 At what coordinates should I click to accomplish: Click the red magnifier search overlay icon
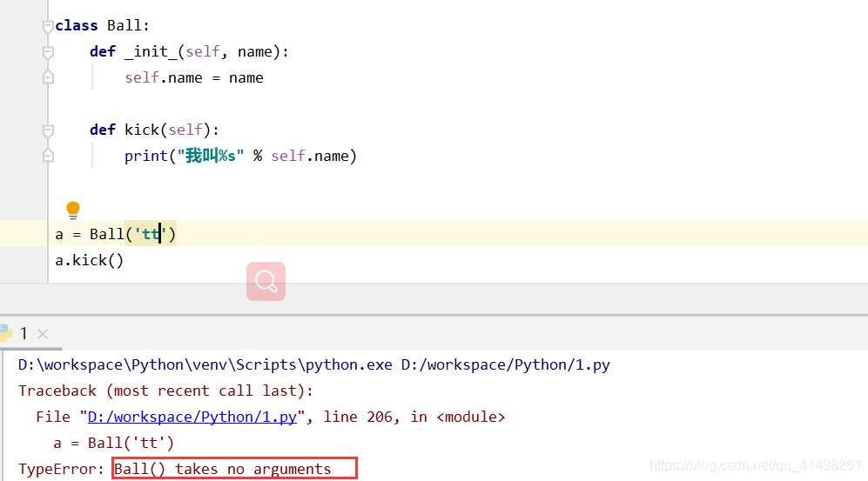266,282
